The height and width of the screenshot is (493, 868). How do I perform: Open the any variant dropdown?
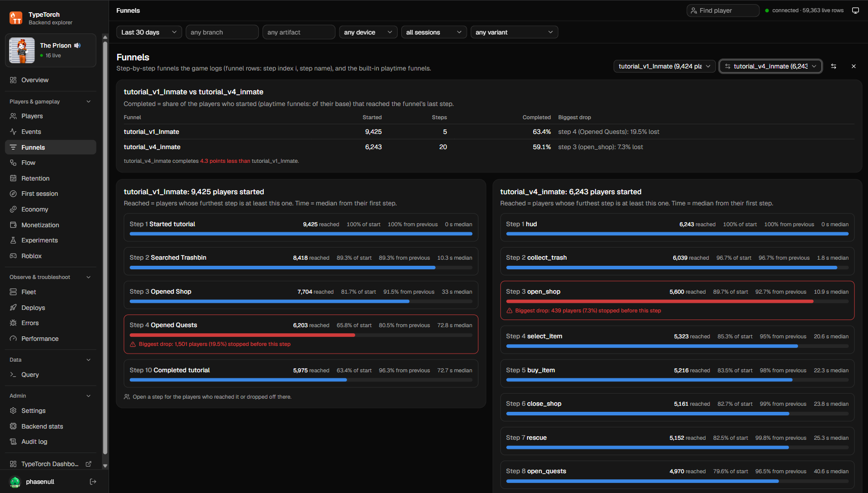pyautogui.click(x=514, y=32)
